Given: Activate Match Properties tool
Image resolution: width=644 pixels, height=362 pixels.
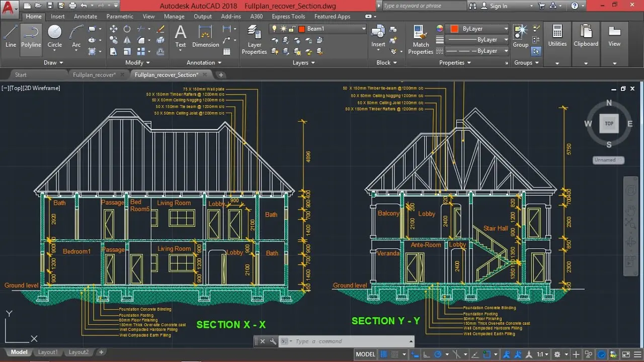Looking at the screenshot, I should [x=421, y=40].
